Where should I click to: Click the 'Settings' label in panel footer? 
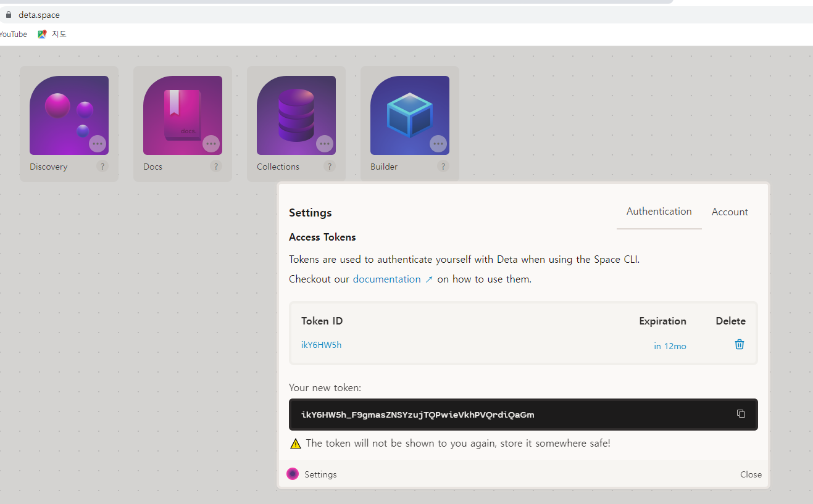point(320,474)
